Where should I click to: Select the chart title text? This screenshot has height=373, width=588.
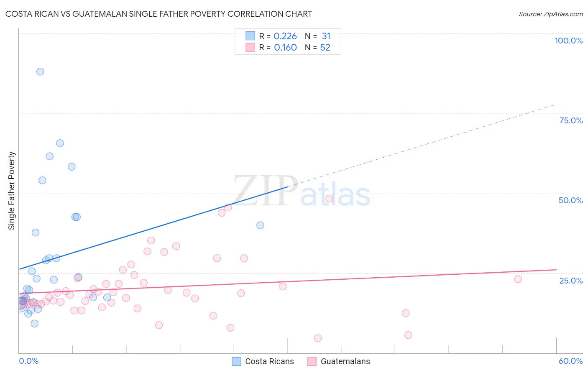pyautogui.click(x=159, y=14)
